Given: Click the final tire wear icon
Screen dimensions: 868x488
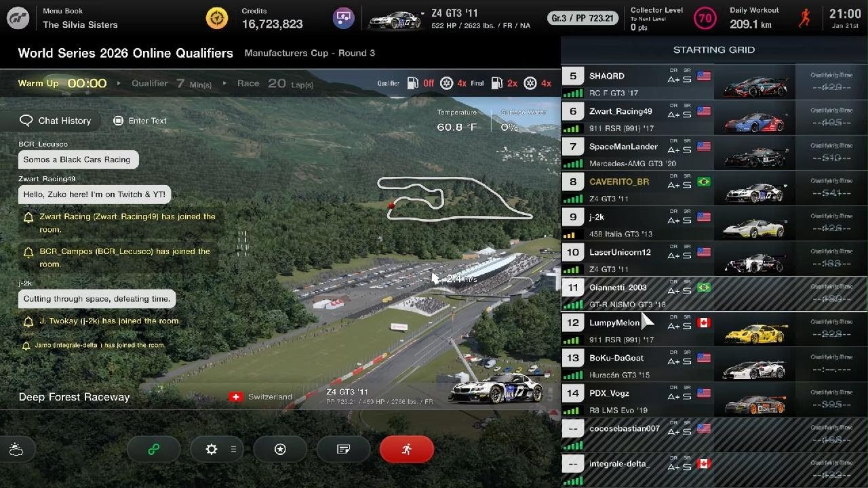Looking at the screenshot, I should tap(530, 83).
